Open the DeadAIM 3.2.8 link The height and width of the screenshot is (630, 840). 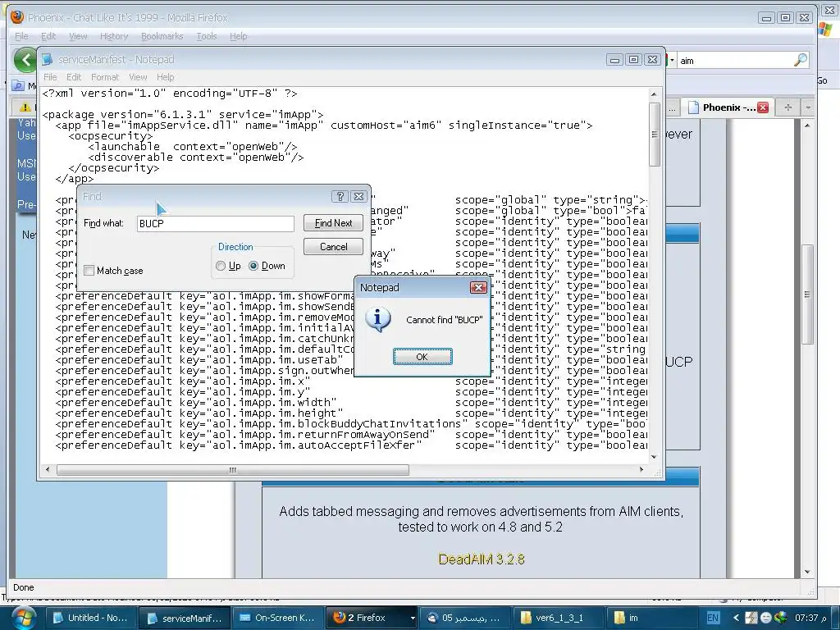481,559
